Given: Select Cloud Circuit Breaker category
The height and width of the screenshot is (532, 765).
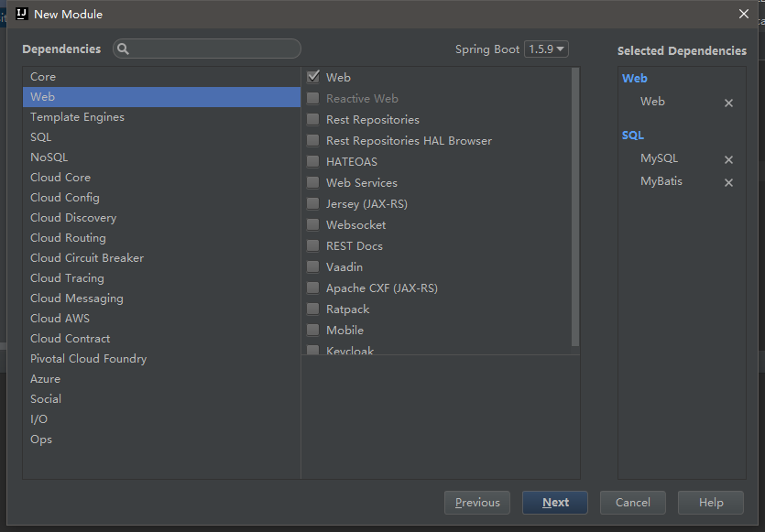Looking at the screenshot, I should click(x=161, y=258).
